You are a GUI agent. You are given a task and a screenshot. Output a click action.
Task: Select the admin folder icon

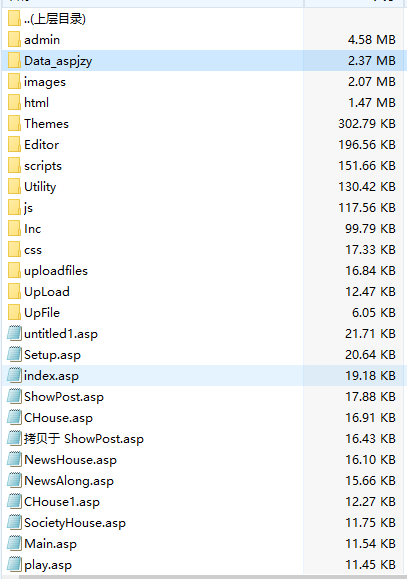[x=14, y=40]
